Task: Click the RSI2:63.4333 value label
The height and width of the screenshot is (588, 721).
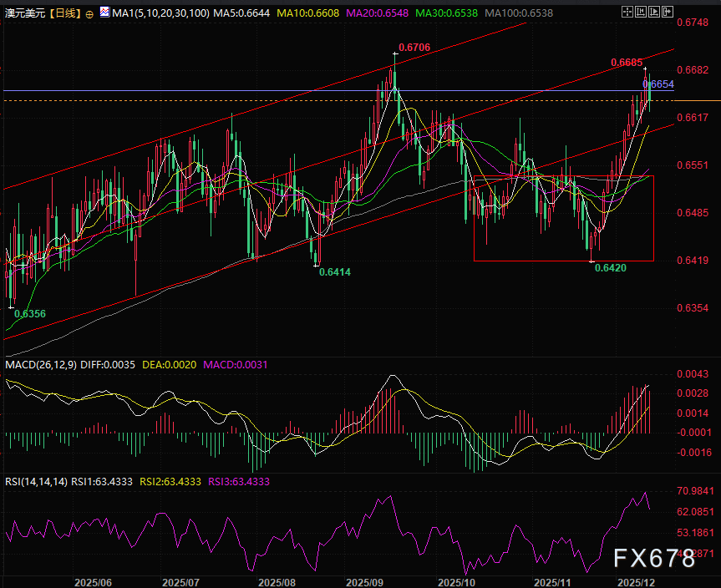Action: click(x=164, y=481)
